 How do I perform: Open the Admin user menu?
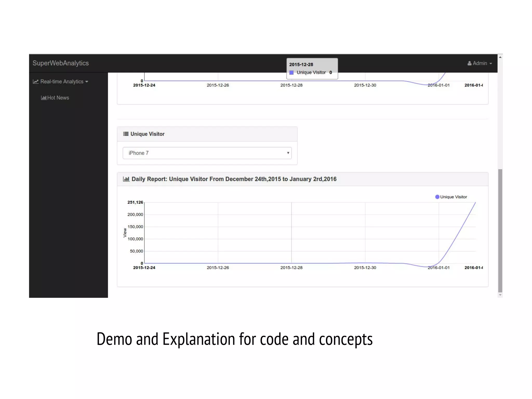coord(480,63)
